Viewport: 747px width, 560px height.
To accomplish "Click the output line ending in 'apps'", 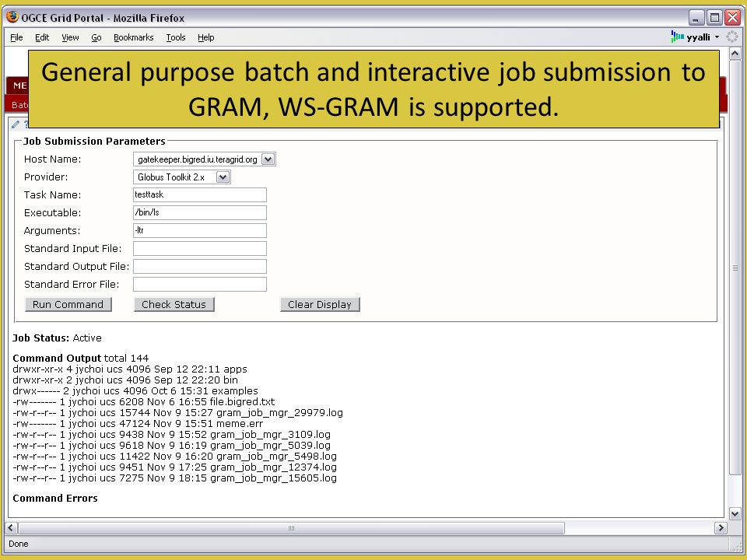I will click(130, 369).
